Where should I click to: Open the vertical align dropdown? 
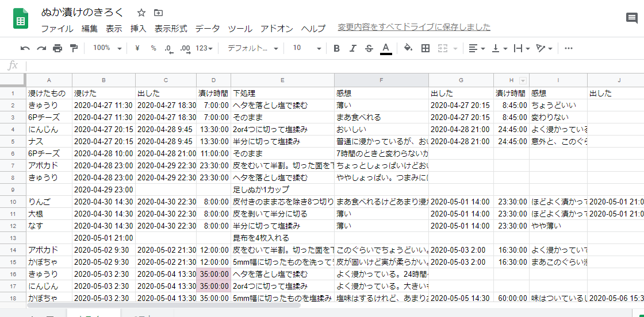(500, 48)
